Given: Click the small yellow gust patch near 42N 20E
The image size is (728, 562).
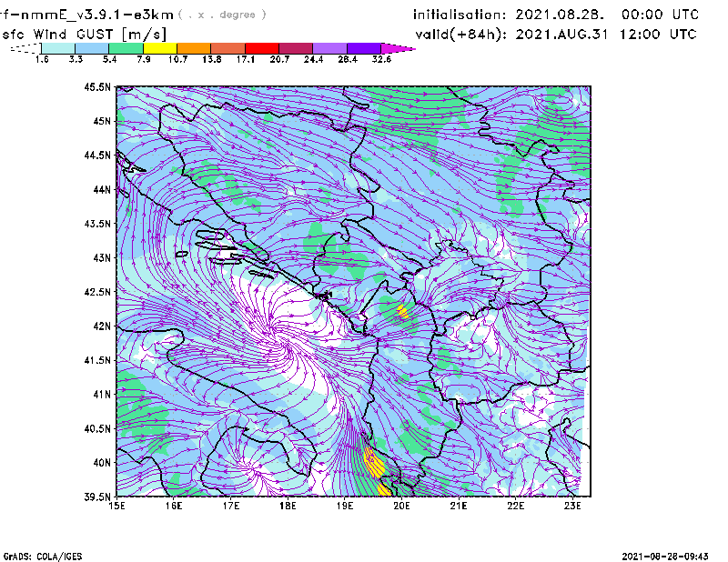Looking at the screenshot, I should point(402,311).
